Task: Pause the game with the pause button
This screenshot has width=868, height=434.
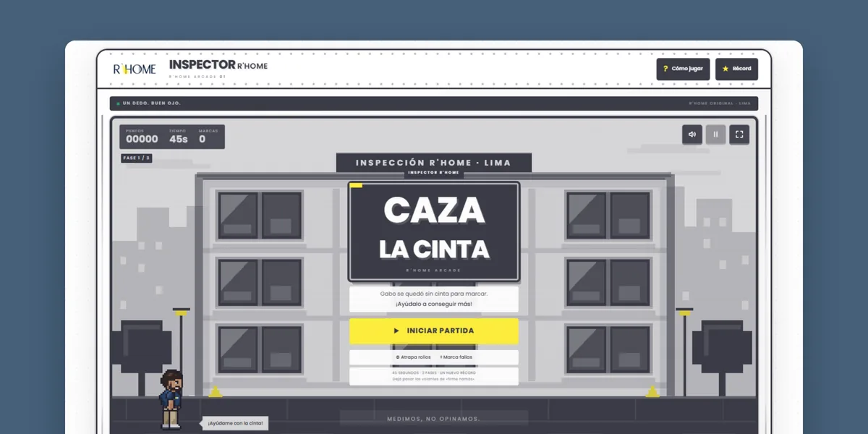Action: tap(715, 134)
